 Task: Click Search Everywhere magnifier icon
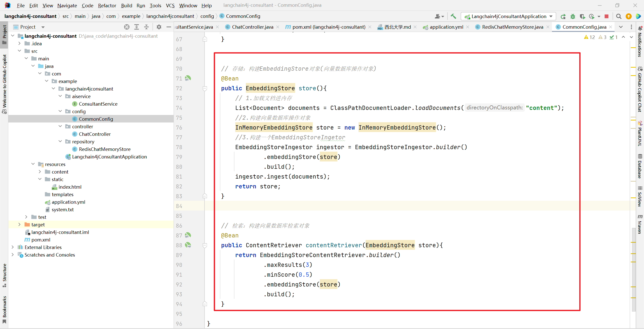(619, 16)
